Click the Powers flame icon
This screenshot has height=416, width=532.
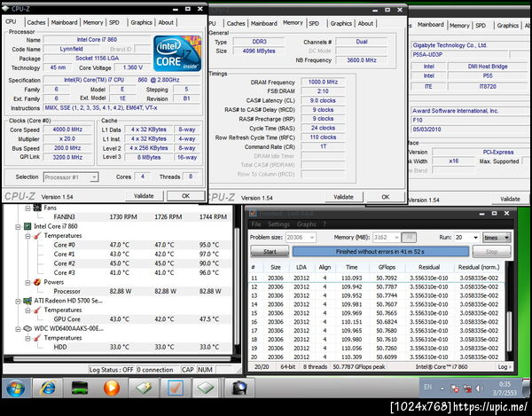tap(37, 282)
